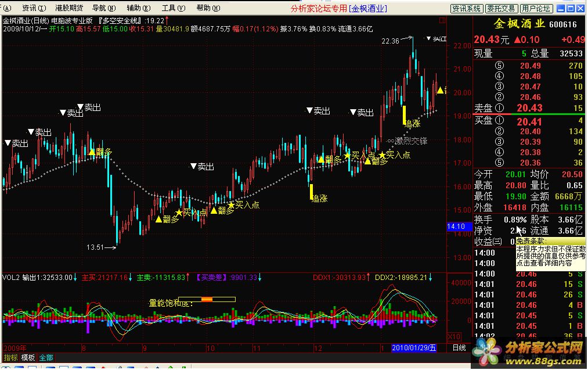Image resolution: width=588 pixels, height=370 pixels.
Task: Click sell level ④ price 20.48
Action: 531,76
